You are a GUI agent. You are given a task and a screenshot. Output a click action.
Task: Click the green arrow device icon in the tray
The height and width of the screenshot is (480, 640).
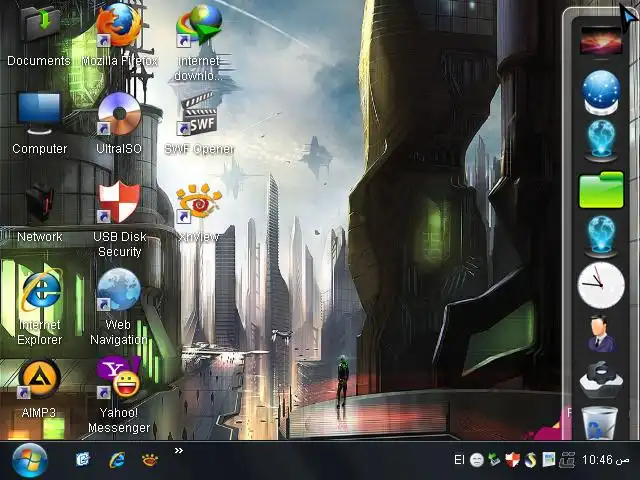point(494,460)
